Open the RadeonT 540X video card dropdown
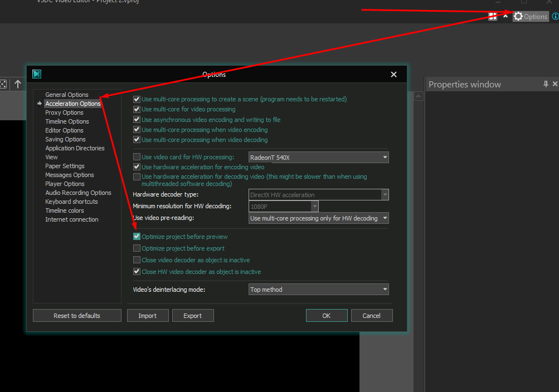Viewport: 559px width, 392px height. click(318, 158)
